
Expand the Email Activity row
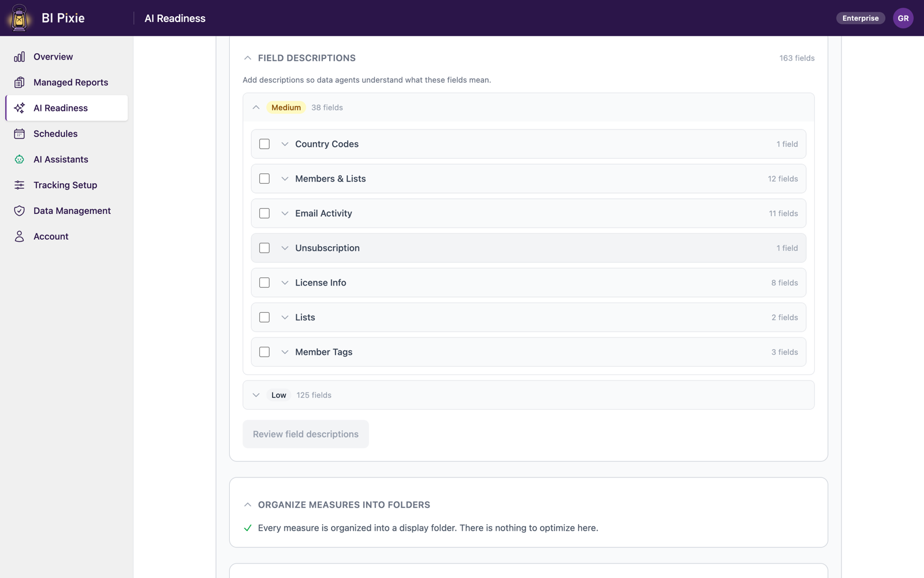coord(285,213)
